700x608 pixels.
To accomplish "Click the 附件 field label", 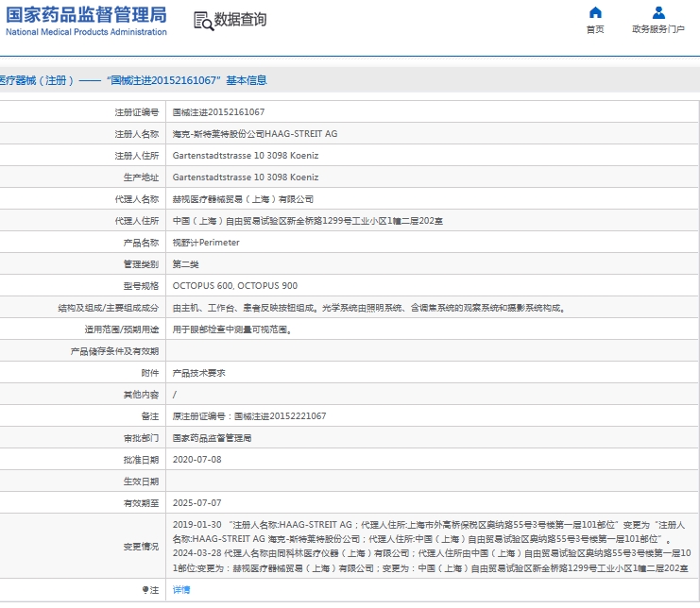I will click(x=150, y=373).
